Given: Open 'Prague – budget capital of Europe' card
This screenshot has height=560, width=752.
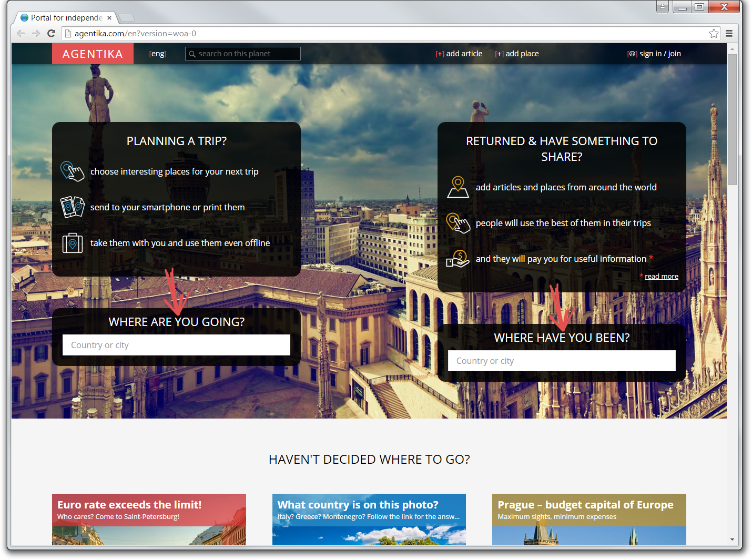Looking at the screenshot, I should tap(589, 520).
